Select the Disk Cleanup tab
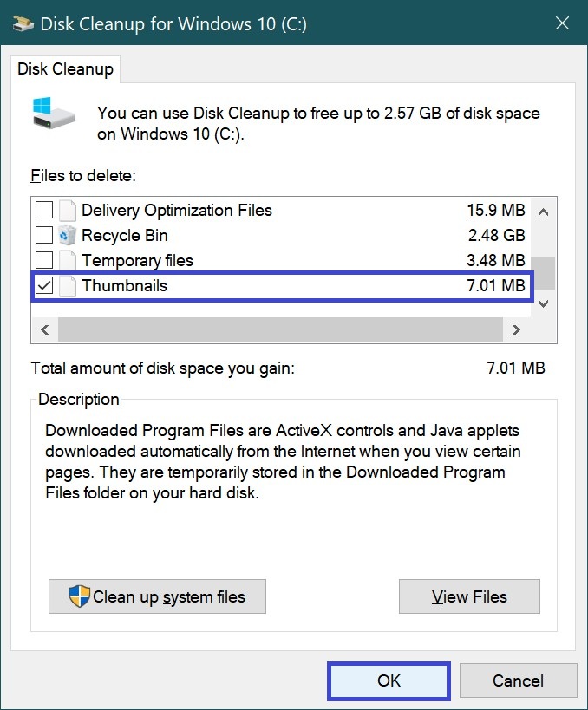This screenshot has height=710, width=588. (x=65, y=69)
